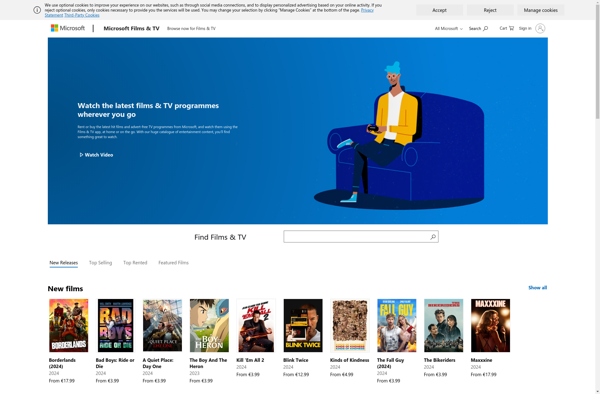Open the Privacy Statement link
The image size is (600, 394).
(x=367, y=10)
